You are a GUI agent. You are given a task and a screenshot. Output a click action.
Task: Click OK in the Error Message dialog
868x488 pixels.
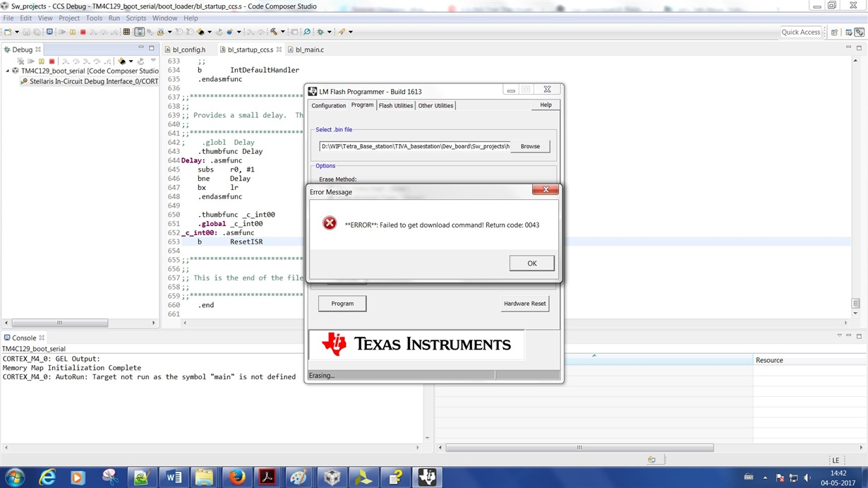pos(532,263)
